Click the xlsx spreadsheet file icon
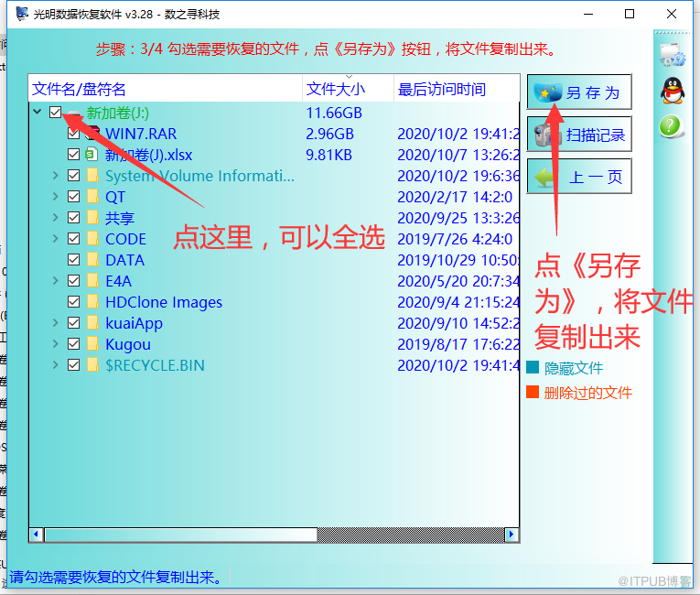 (x=92, y=155)
